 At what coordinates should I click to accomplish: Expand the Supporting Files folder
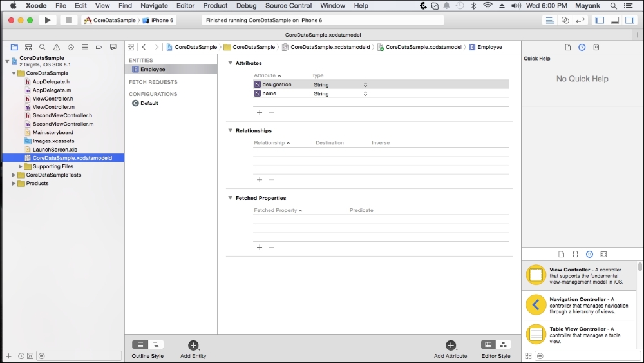coord(21,166)
